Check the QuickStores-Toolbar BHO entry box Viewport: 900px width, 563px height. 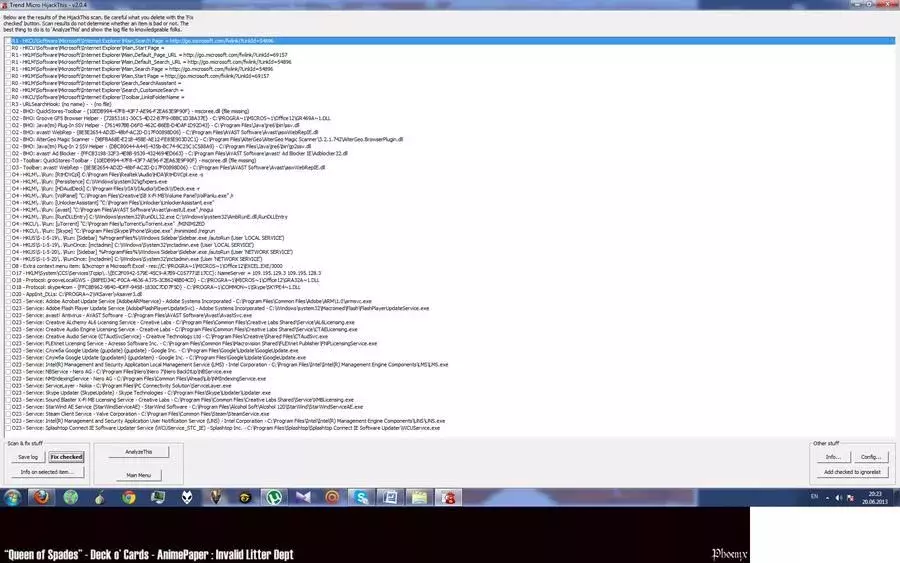(x=8, y=111)
